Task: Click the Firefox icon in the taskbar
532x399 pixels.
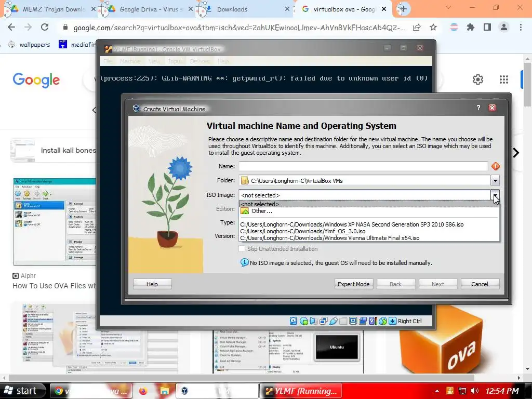Action: click(x=143, y=391)
